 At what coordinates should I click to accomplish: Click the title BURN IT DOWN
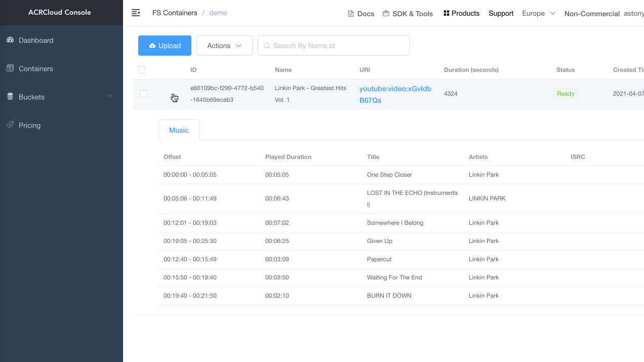[389, 296]
